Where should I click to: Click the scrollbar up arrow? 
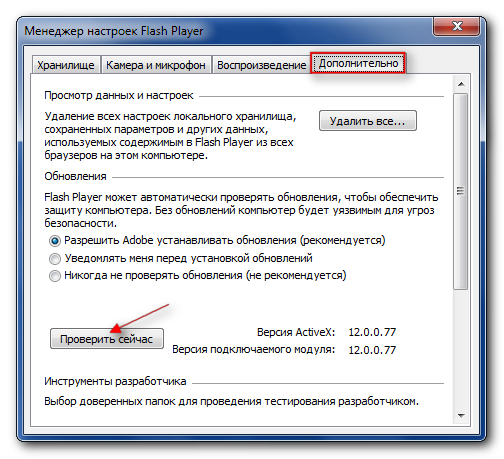pyautogui.click(x=461, y=84)
